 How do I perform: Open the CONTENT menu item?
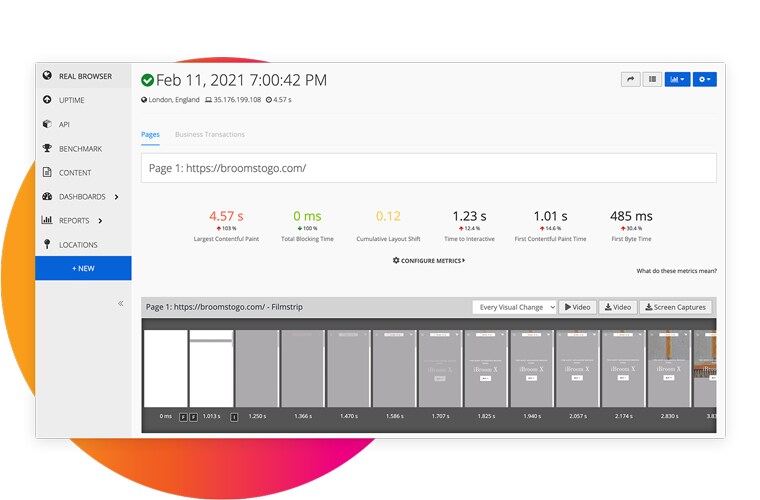(83, 172)
